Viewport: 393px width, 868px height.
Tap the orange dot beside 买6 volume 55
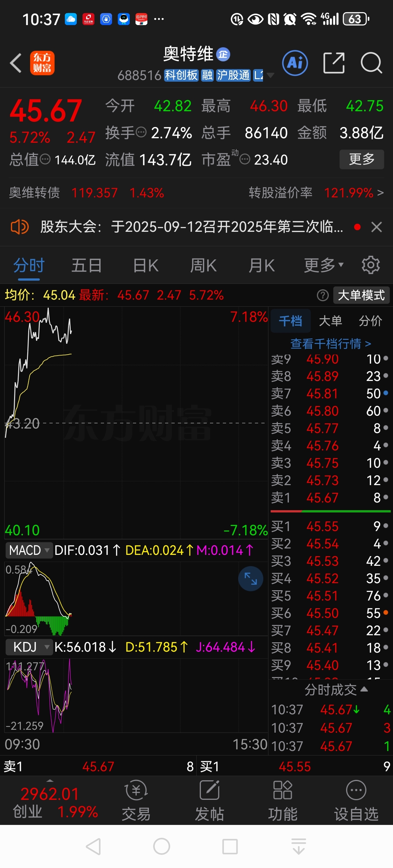(386, 612)
